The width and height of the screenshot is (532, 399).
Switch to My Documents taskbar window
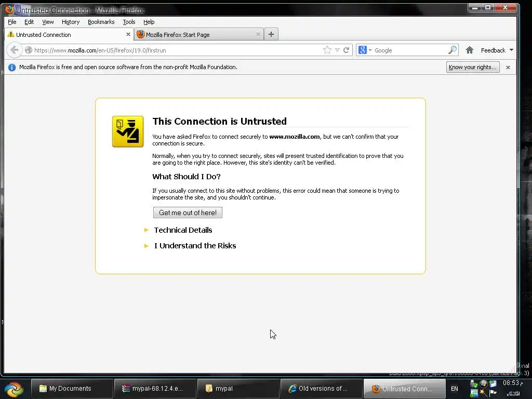(x=72, y=389)
